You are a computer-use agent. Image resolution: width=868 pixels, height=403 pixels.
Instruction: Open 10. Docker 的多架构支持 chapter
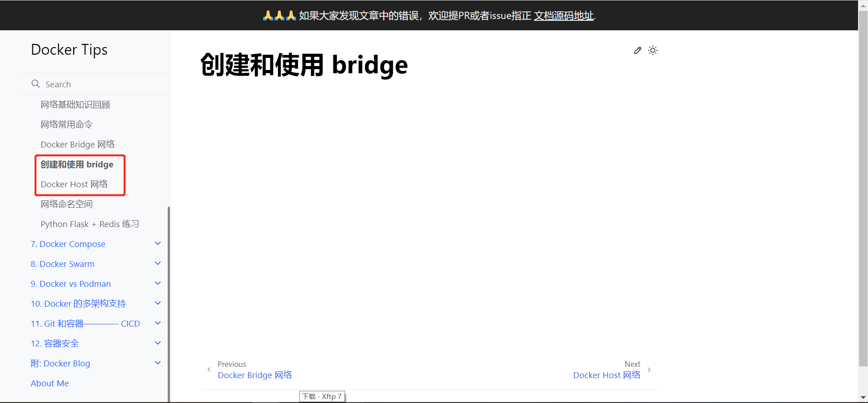point(78,303)
